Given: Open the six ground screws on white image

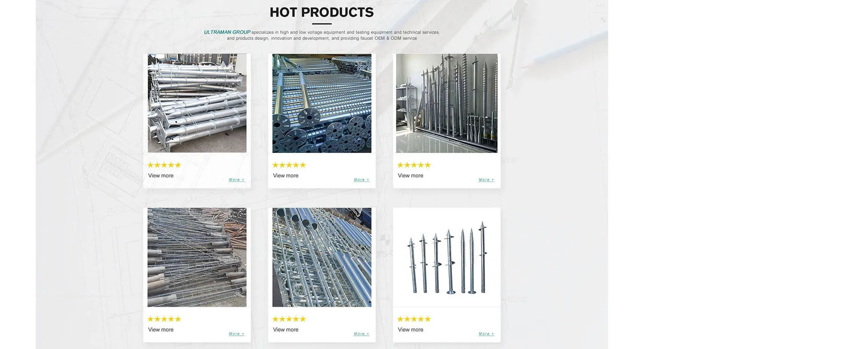Looking at the screenshot, I should click(x=447, y=257).
